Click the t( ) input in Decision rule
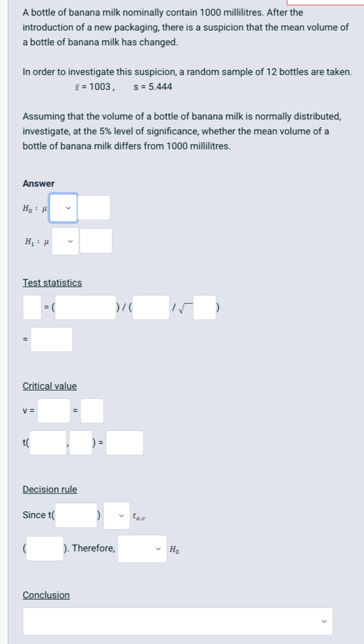 pos(75,515)
